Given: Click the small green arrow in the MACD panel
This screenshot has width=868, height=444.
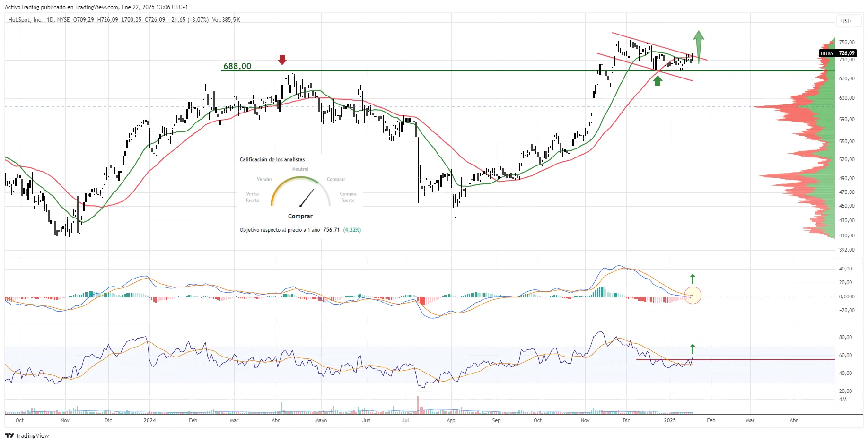Looking at the screenshot, I should coord(693,279).
